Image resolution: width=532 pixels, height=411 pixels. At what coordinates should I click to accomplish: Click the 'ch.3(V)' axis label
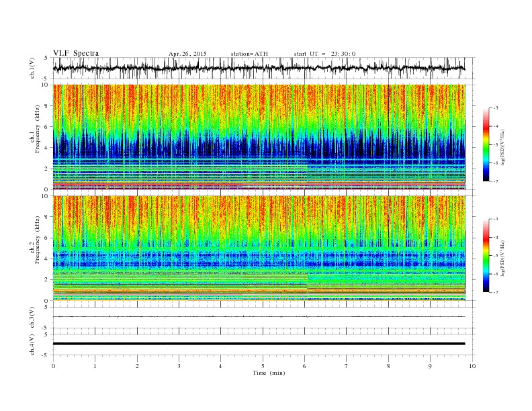(x=32, y=318)
